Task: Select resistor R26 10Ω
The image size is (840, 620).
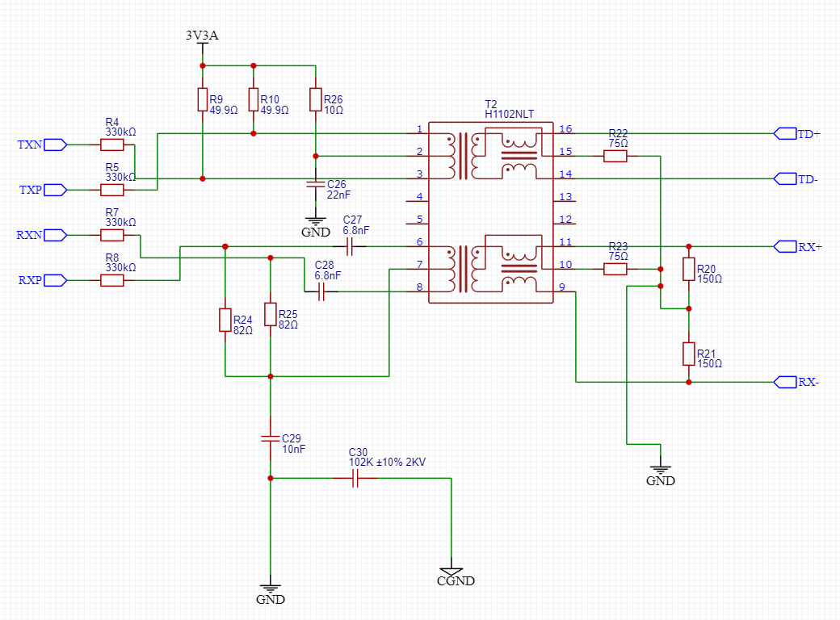Action: 316,99
